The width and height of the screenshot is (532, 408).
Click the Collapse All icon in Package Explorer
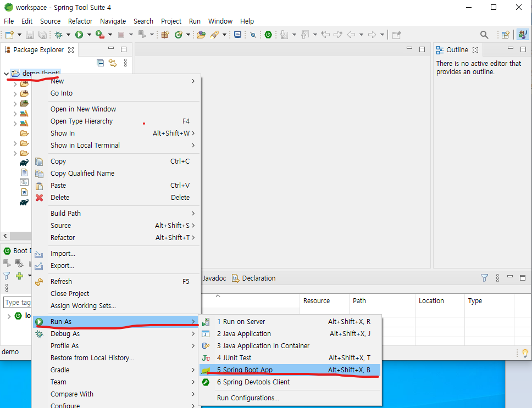(100, 63)
